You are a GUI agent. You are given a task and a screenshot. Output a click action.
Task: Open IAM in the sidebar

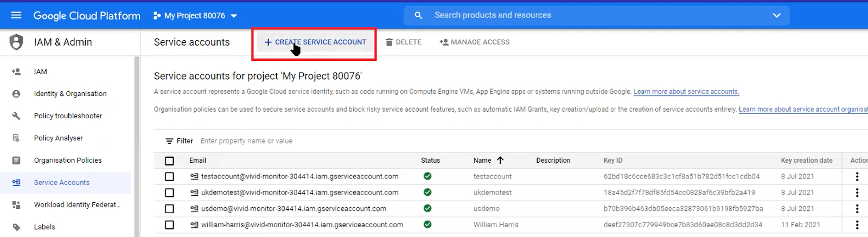tap(66, 72)
